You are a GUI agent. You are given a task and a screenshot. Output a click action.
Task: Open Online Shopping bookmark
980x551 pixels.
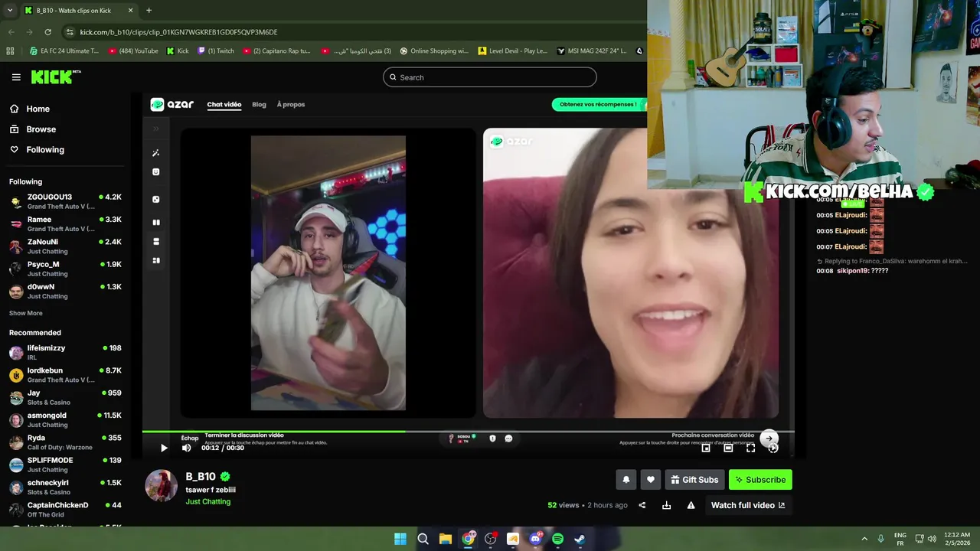[434, 51]
